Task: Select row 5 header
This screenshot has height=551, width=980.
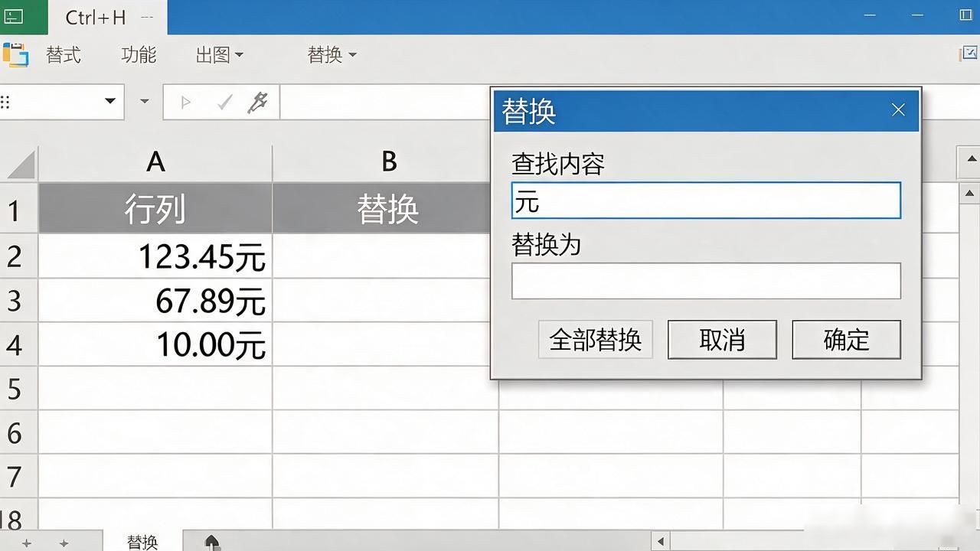Action: (18, 388)
